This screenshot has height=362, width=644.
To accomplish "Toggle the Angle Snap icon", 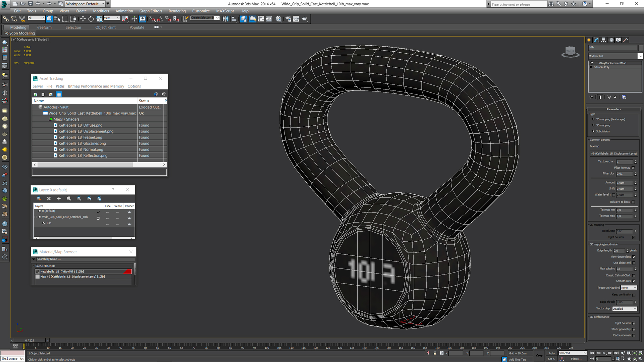I will tap(160, 19).
